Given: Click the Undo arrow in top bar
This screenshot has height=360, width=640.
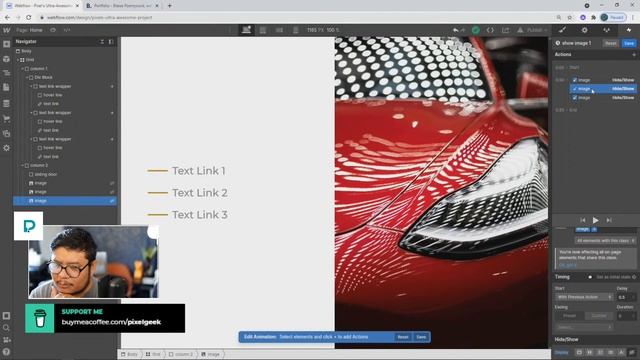Looking at the screenshot, I should (x=456, y=30).
